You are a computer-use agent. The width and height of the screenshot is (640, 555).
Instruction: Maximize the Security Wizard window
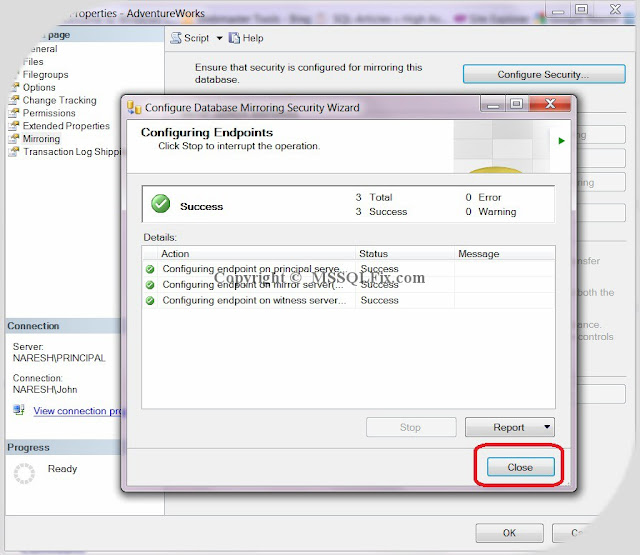coord(516,104)
